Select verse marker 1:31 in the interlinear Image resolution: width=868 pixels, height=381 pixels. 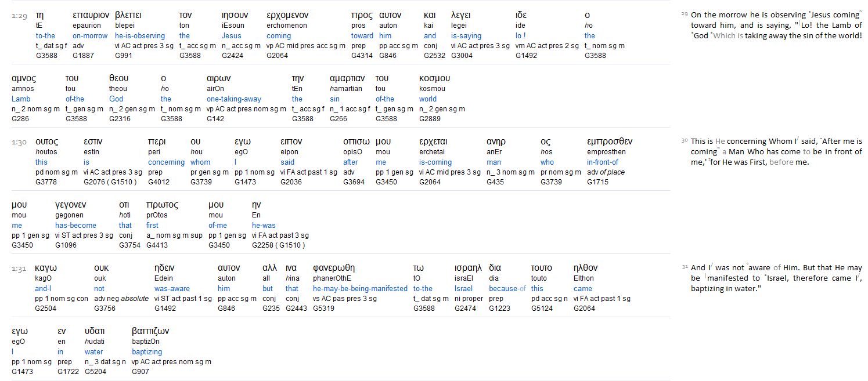(19, 268)
